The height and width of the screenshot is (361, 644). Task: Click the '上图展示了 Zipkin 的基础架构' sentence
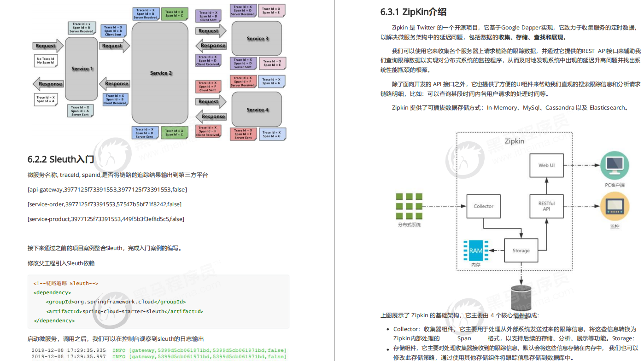point(460,315)
